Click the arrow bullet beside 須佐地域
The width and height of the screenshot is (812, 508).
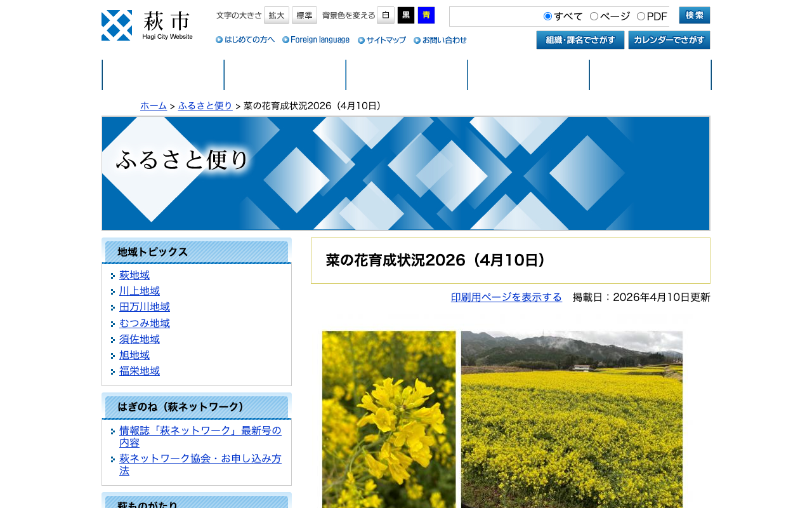pyautogui.click(x=113, y=340)
